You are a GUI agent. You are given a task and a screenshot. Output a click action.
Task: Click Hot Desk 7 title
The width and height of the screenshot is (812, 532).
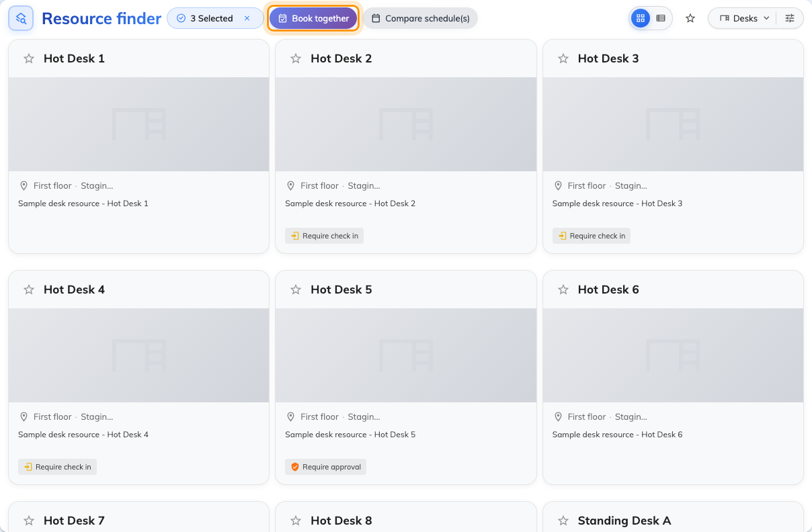click(x=74, y=521)
